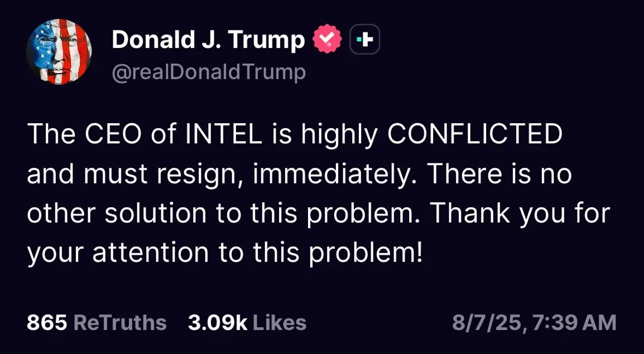This screenshot has height=354, width=644.
Task: Visit the @realDonaldTrump handle link
Action: click(x=209, y=72)
